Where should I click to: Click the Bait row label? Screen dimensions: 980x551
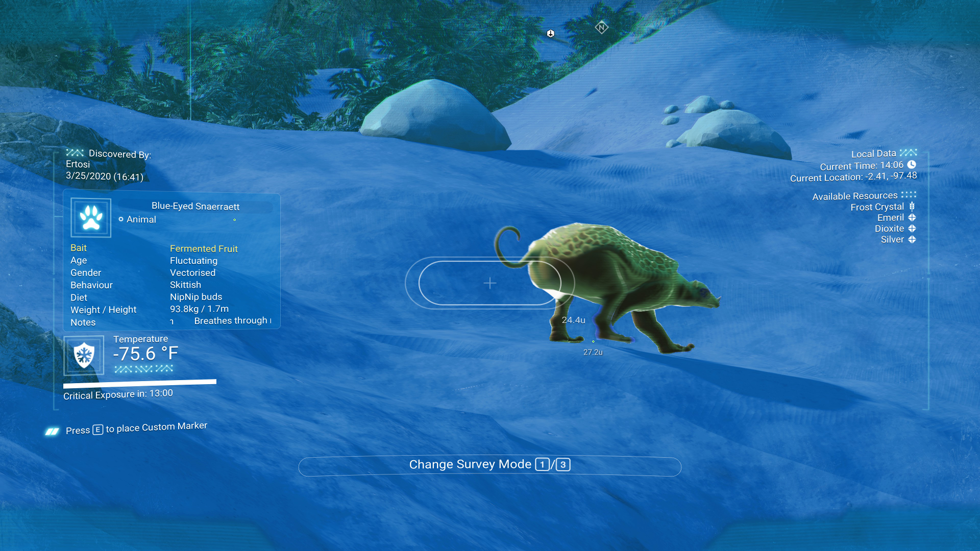click(x=79, y=248)
